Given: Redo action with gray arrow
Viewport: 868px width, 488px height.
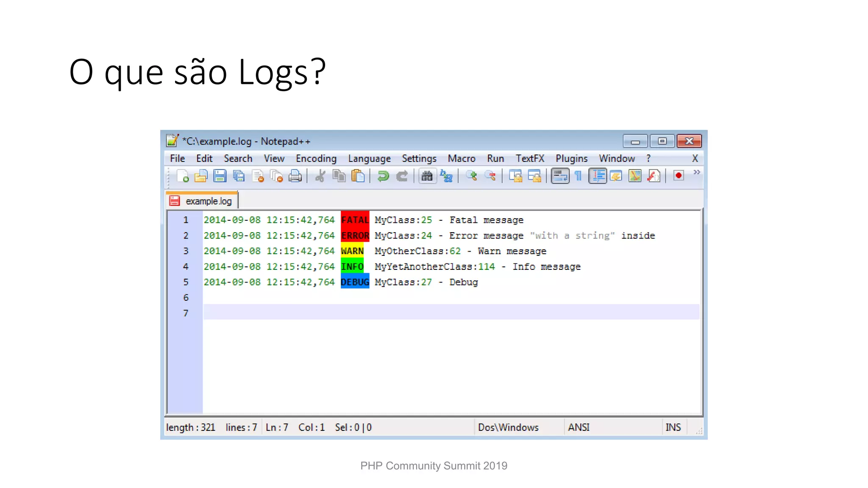Looking at the screenshot, I should [x=402, y=176].
